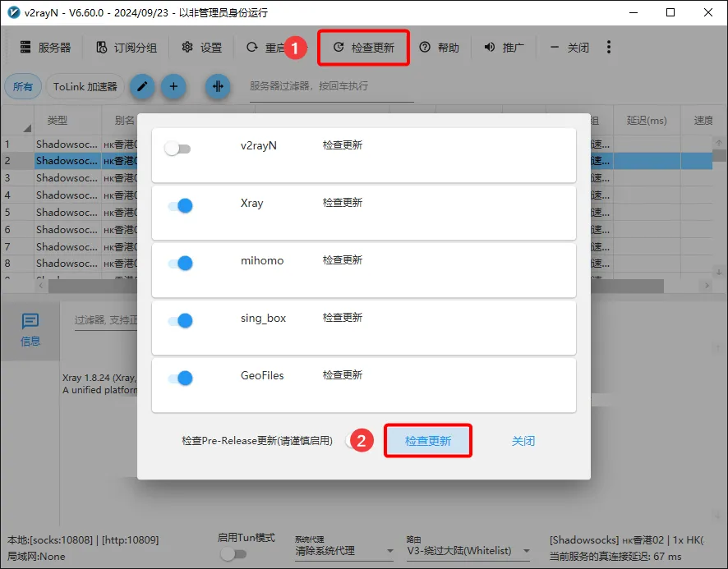Open 订阅分组 subscription group menu
Viewport: 728px width, 569px height.
tap(127, 48)
